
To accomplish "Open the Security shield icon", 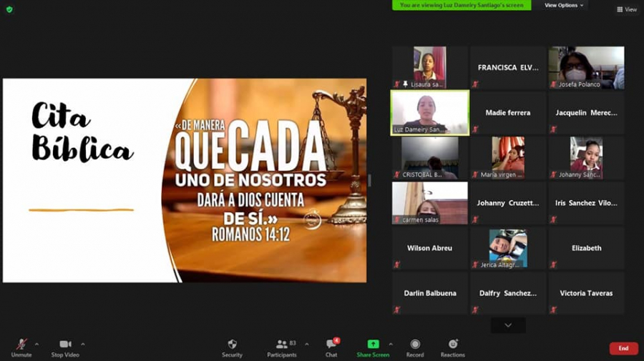I will coord(232,345).
